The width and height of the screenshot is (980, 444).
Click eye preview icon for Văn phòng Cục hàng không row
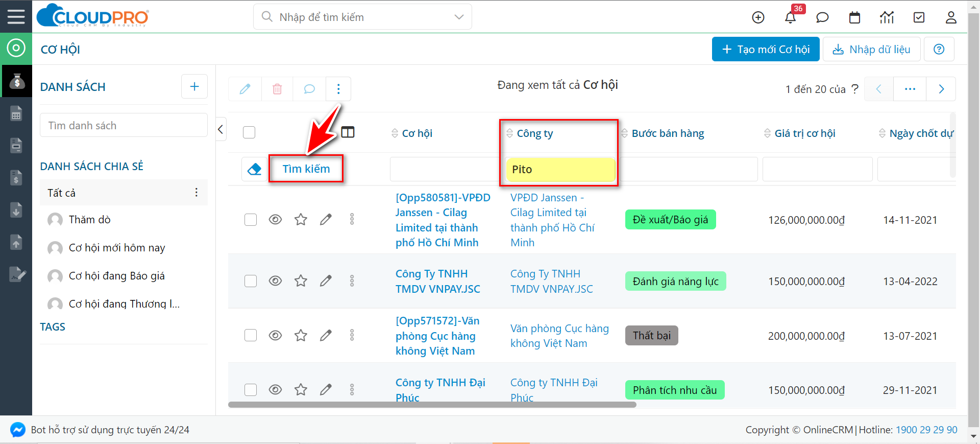click(275, 335)
